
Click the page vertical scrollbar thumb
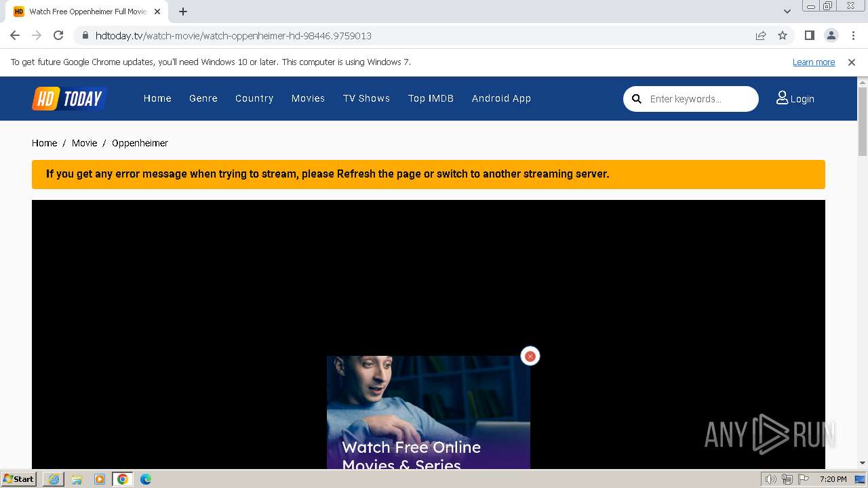[863, 121]
